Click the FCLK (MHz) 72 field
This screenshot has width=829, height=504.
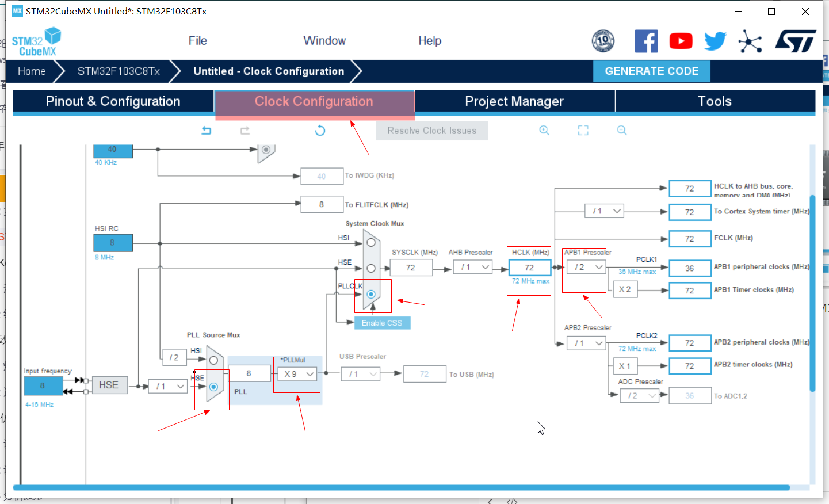tap(690, 238)
